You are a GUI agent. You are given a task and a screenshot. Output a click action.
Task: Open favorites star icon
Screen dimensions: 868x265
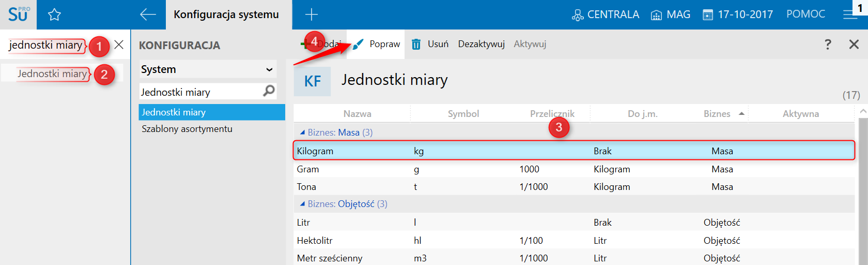pyautogui.click(x=54, y=14)
